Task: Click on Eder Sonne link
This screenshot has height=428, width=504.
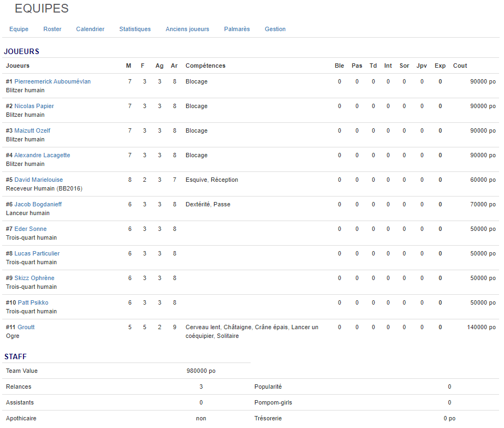Action: pos(31,229)
